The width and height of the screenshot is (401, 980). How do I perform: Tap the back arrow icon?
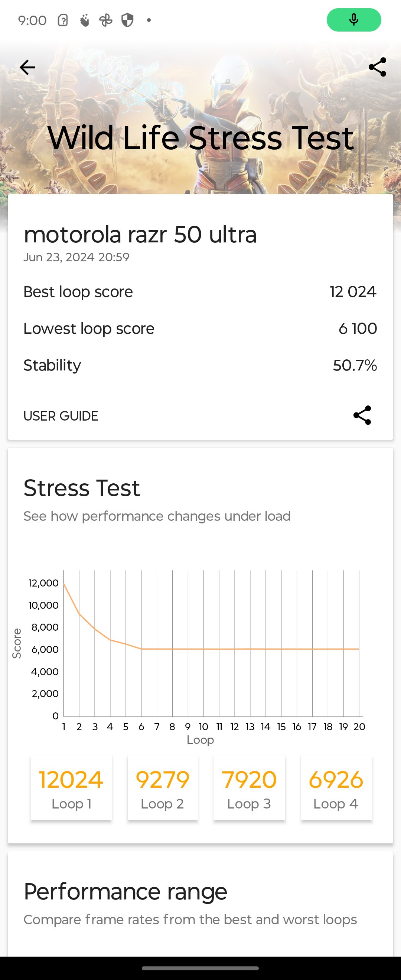[x=27, y=68]
